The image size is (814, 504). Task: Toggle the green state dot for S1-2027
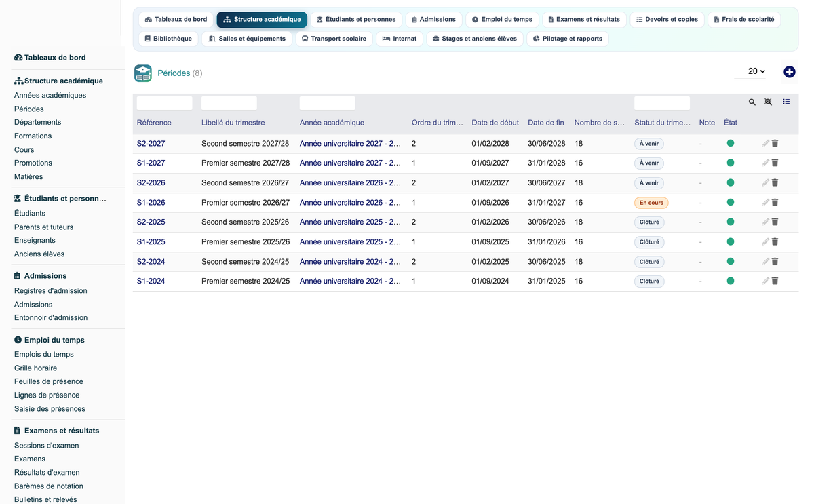point(731,163)
